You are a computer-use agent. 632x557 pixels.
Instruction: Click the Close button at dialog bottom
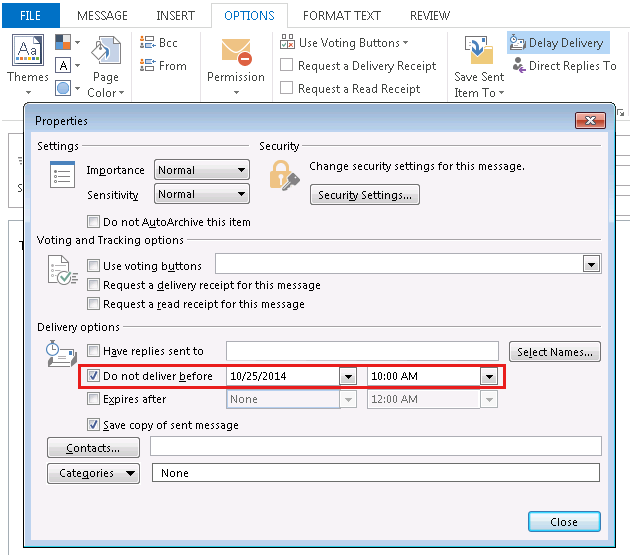564,522
